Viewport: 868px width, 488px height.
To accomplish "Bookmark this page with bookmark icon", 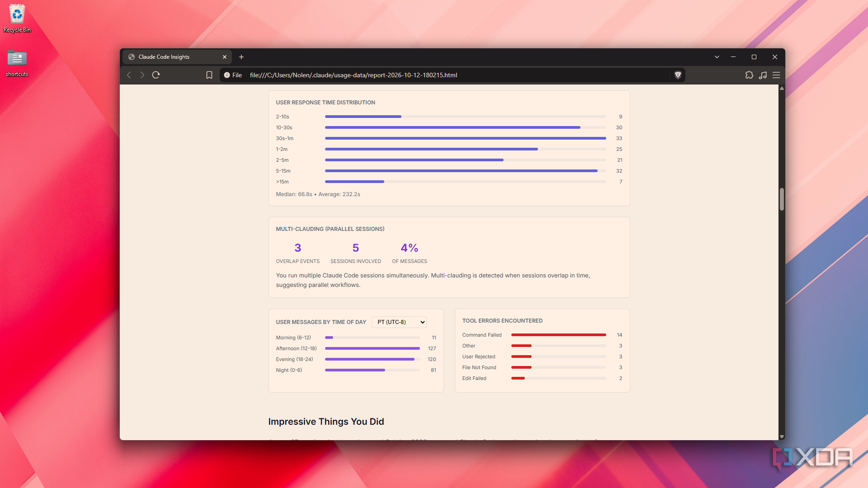I will (x=209, y=75).
